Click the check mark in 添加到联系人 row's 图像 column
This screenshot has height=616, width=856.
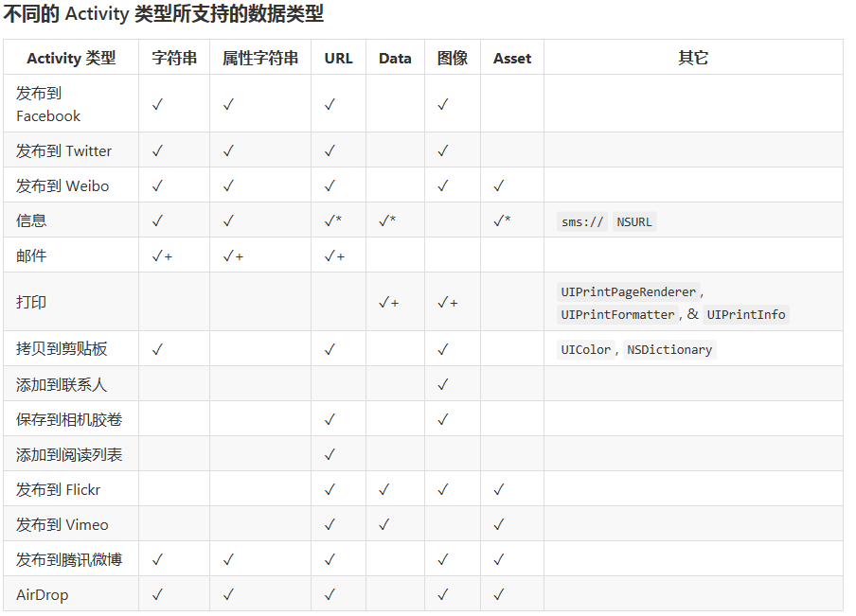[x=443, y=385]
